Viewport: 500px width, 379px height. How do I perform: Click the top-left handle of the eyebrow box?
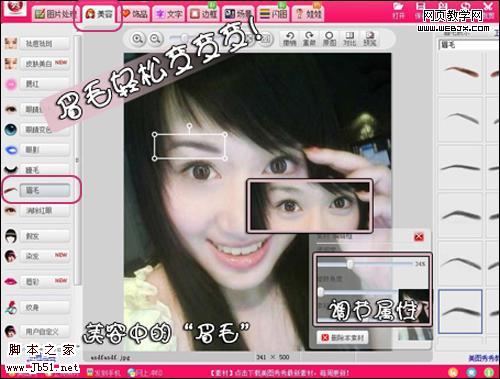click(x=154, y=134)
